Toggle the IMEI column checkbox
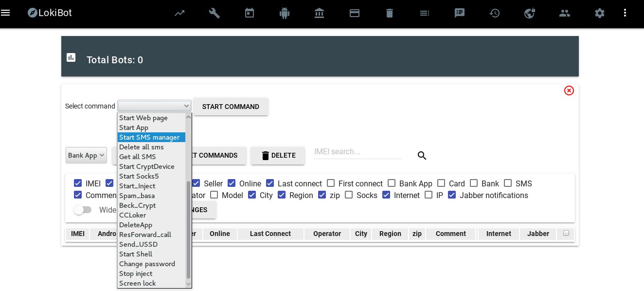644x291 pixels. pyautogui.click(x=78, y=183)
